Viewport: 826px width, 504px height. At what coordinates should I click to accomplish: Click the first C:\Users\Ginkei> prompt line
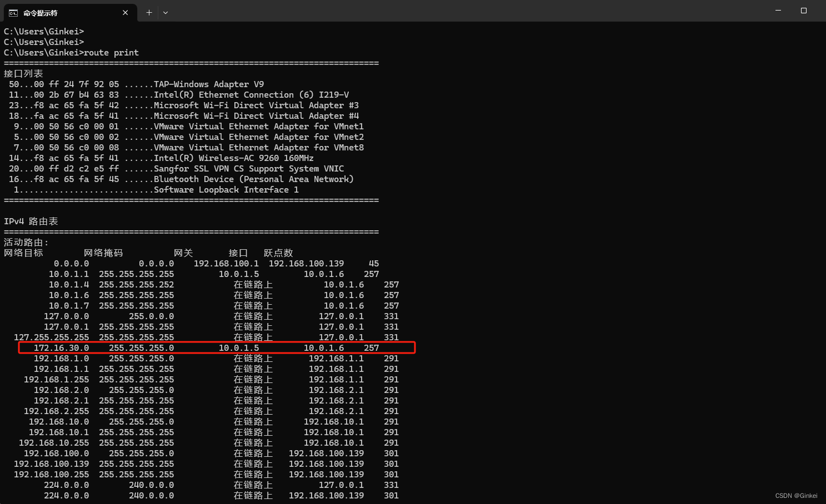tap(44, 32)
